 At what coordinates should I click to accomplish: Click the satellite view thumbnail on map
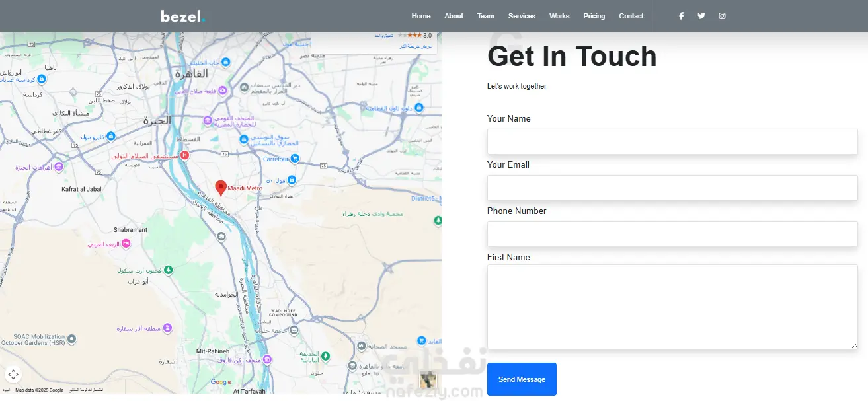pos(428,379)
